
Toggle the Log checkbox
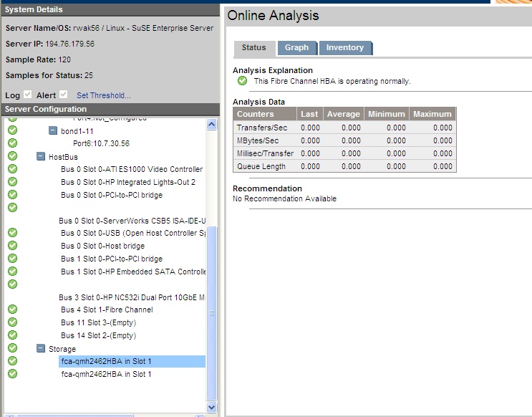coord(28,95)
